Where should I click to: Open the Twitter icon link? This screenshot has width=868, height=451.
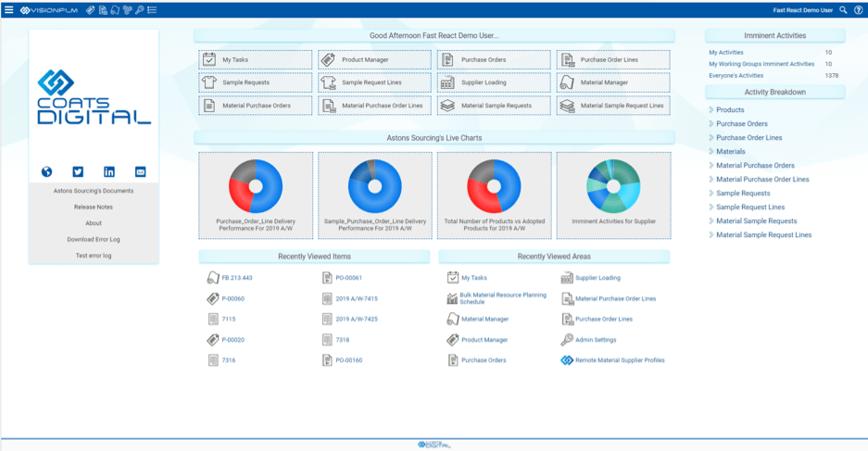[x=78, y=171]
